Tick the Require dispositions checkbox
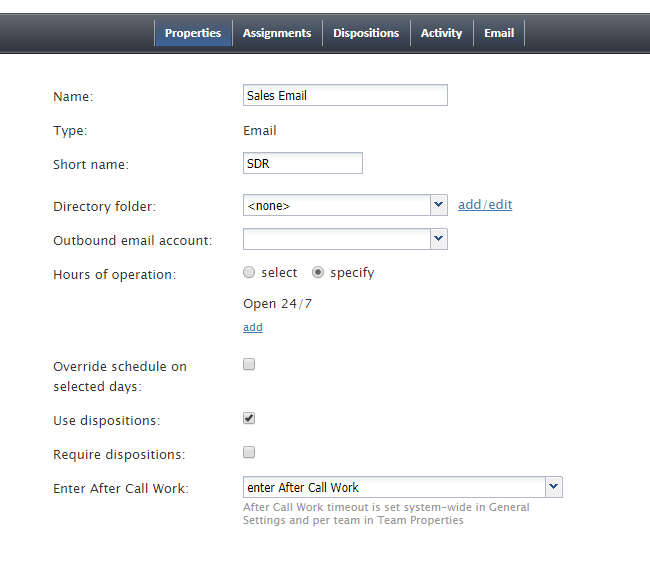Viewport: 650px width, 563px height. (249, 452)
